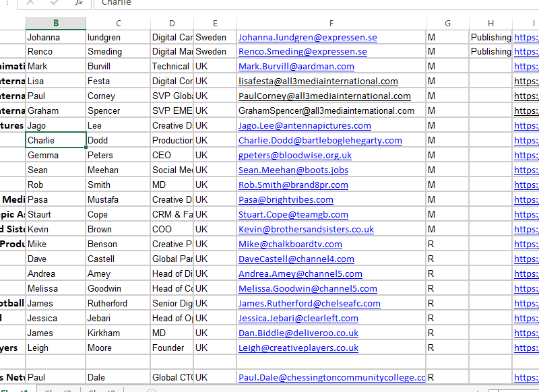
Task: Open Leigh@creativeplayers.co.uk email link
Action: coord(298,348)
